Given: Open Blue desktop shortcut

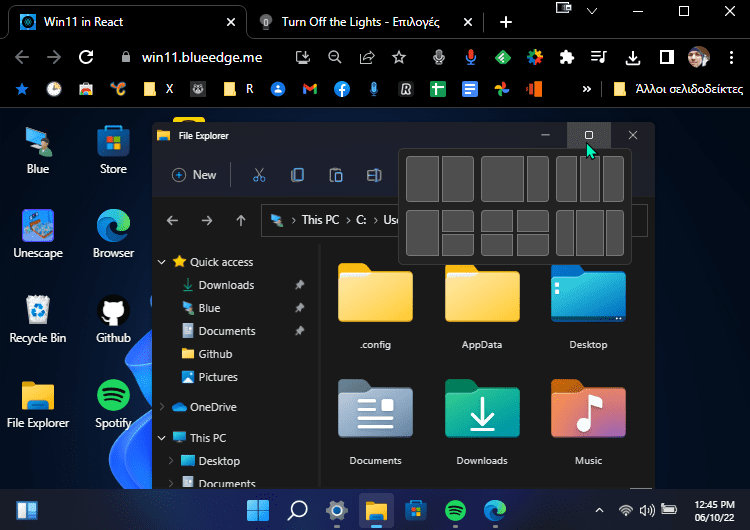Looking at the screenshot, I should pos(38,151).
